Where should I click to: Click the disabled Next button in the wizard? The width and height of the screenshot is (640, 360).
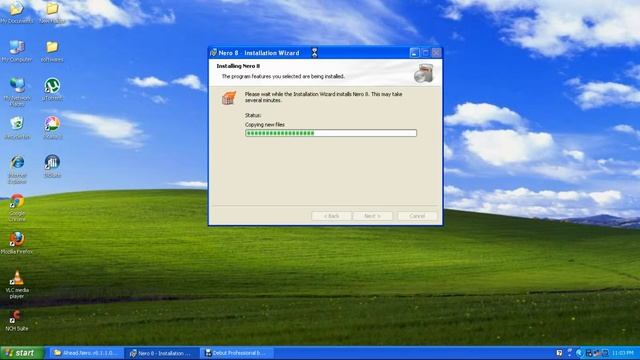click(372, 216)
